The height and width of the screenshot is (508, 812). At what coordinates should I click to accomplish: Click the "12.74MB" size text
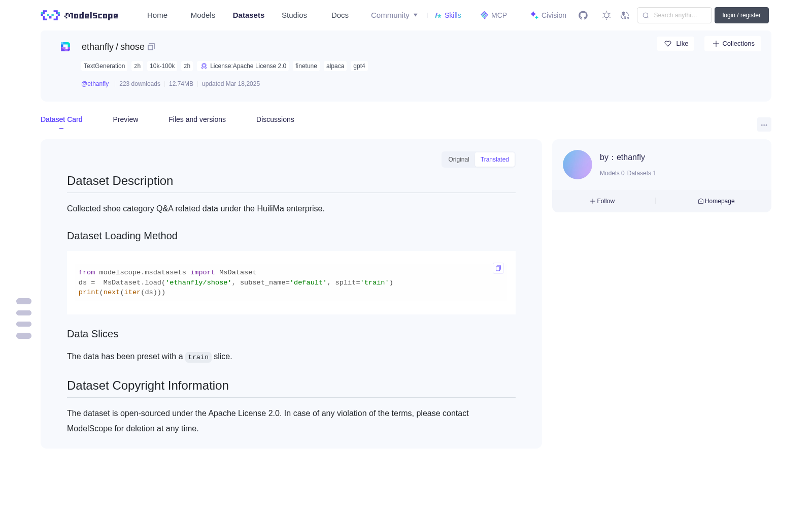[x=181, y=84]
